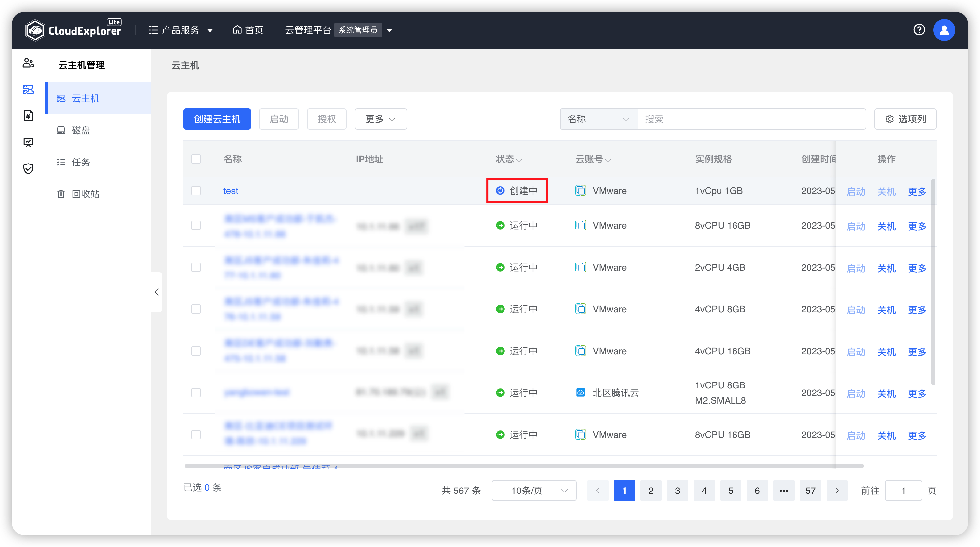Click the green running icon in 4vCPU 8GB row

coord(500,309)
